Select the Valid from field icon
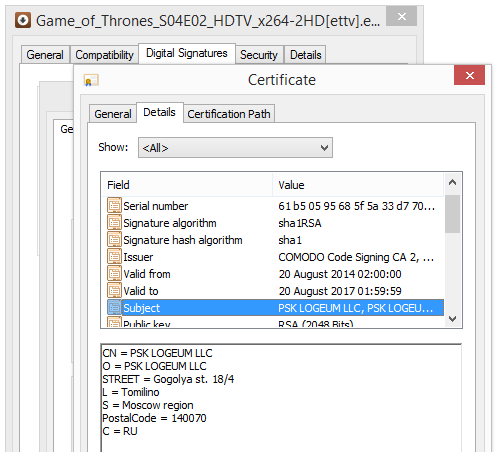Viewport: 496px width, 452px height. click(114, 273)
